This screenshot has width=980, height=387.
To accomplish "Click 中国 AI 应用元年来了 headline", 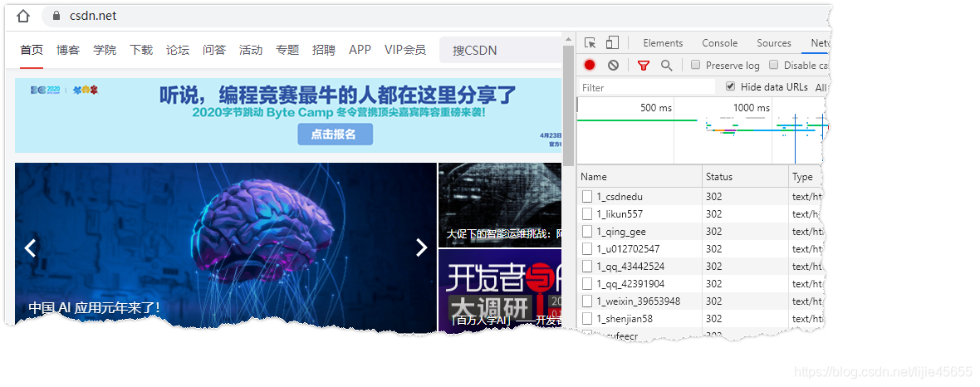I will pyautogui.click(x=95, y=307).
